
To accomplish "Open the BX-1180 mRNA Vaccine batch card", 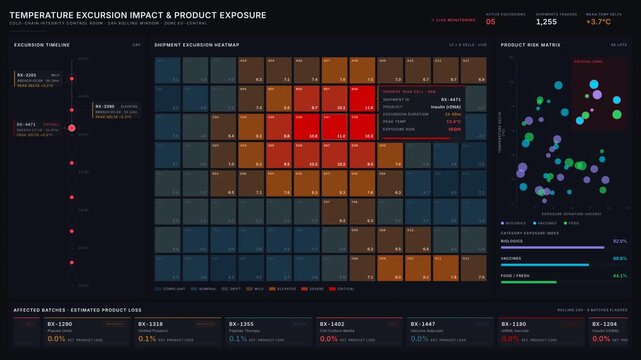I will click(x=541, y=332).
